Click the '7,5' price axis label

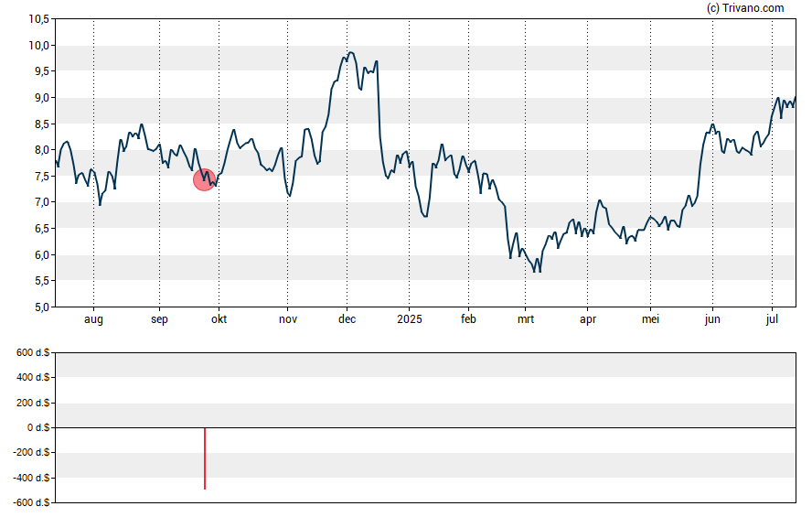pos(41,176)
